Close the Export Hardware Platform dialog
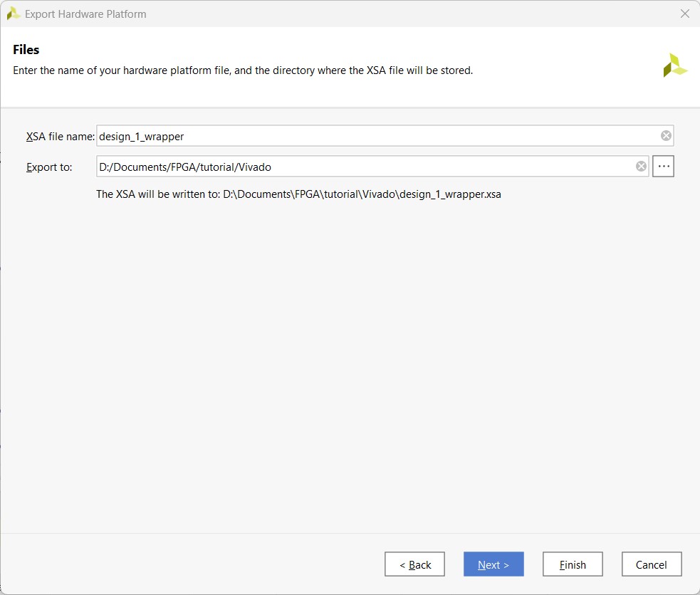The image size is (700, 595). tap(685, 14)
